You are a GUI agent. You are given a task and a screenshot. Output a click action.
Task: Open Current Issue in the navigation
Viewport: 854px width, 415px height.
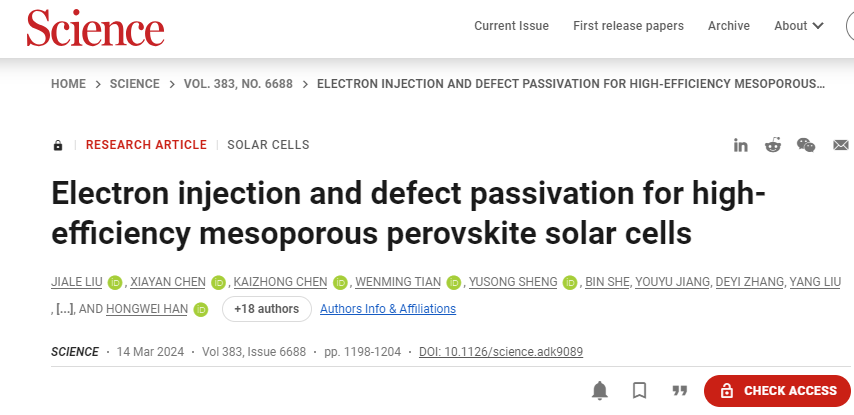tap(511, 26)
